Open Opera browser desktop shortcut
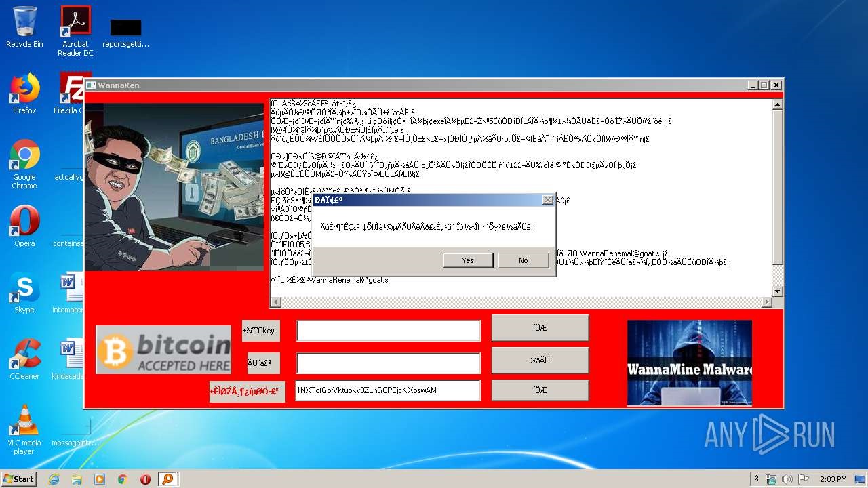This screenshot has height=488, width=868. pos(24,226)
